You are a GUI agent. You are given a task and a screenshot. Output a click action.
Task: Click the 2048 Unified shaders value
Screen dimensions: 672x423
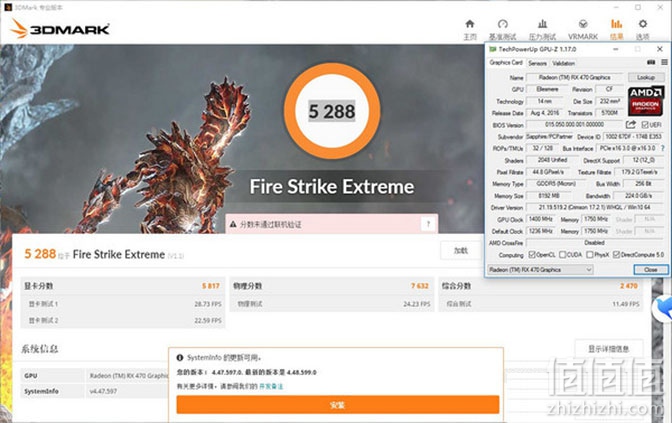552,160
